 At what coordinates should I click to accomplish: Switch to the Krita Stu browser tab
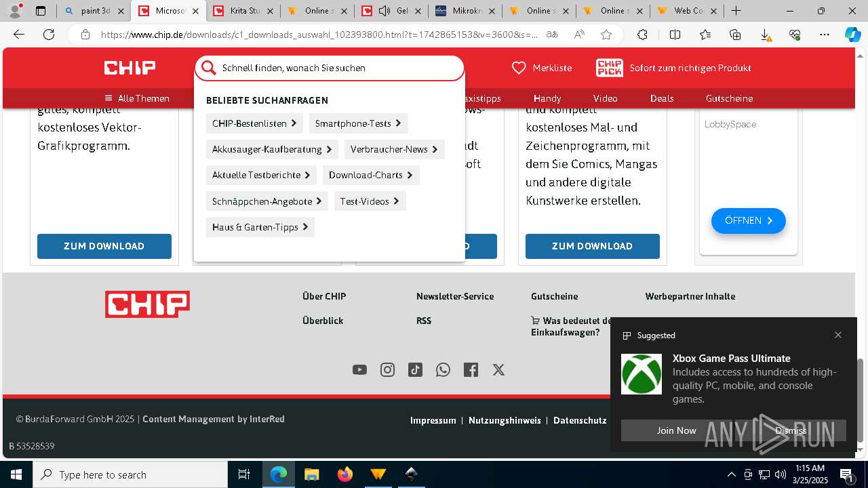(243, 11)
